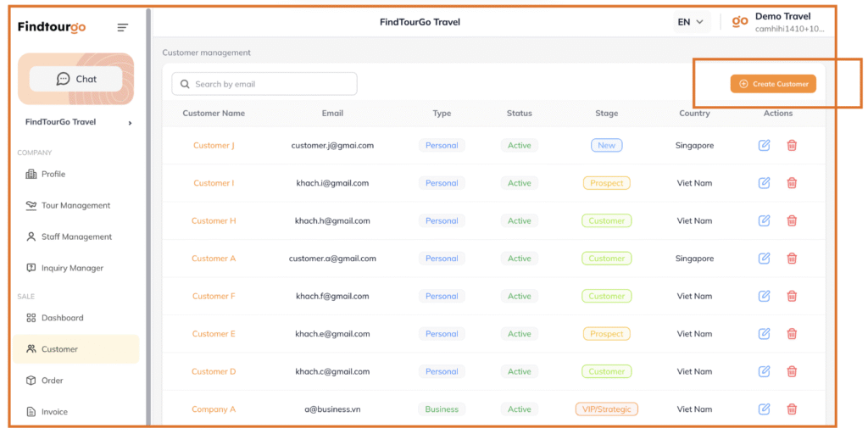Viewport: 868px width, 434px height.
Task: Click the sidebar vertical scrollbar
Action: (x=148, y=212)
